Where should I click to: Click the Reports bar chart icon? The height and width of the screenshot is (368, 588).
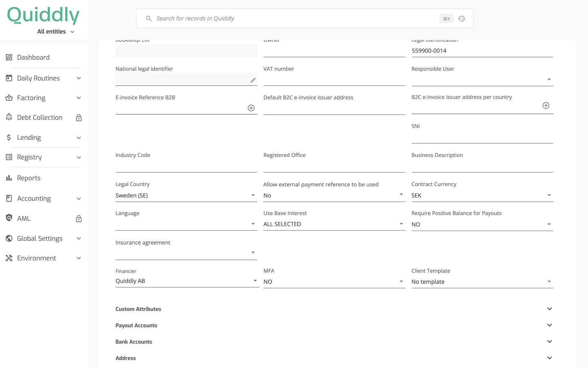pyautogui.click(x=9, y=178)
